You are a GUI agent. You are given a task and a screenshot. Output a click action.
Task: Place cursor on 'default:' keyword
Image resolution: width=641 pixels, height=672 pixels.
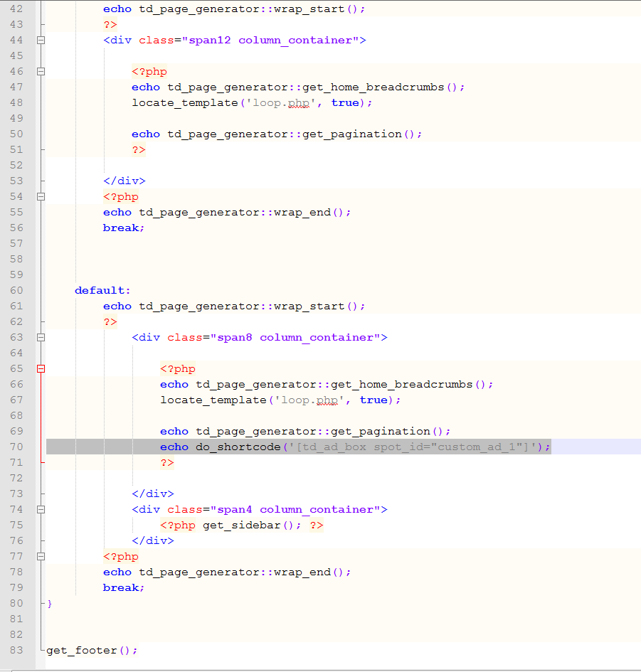point(102,291)
